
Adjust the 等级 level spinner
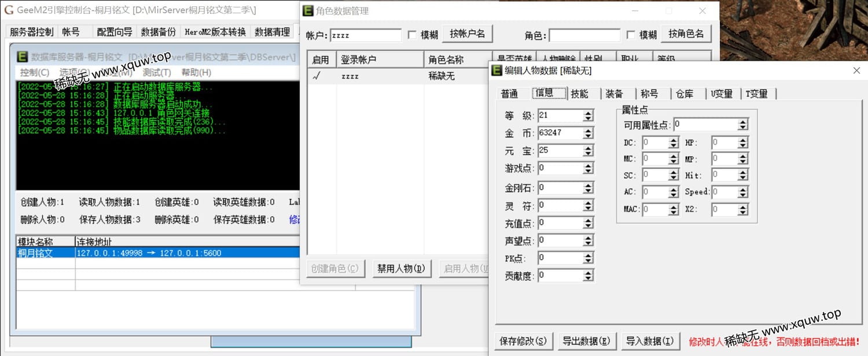click(x=589, y=115)
